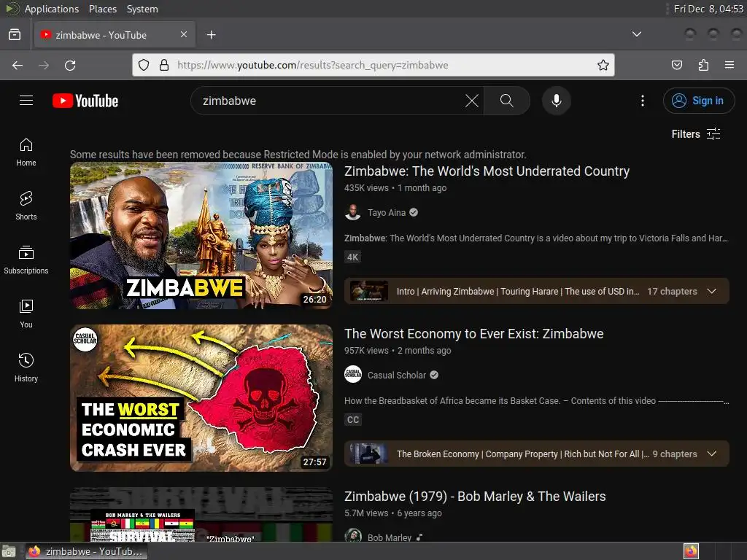The image size is (747, 560).
Task: Click the clock showing Fri Dec 8
Action: pos(708,9)
